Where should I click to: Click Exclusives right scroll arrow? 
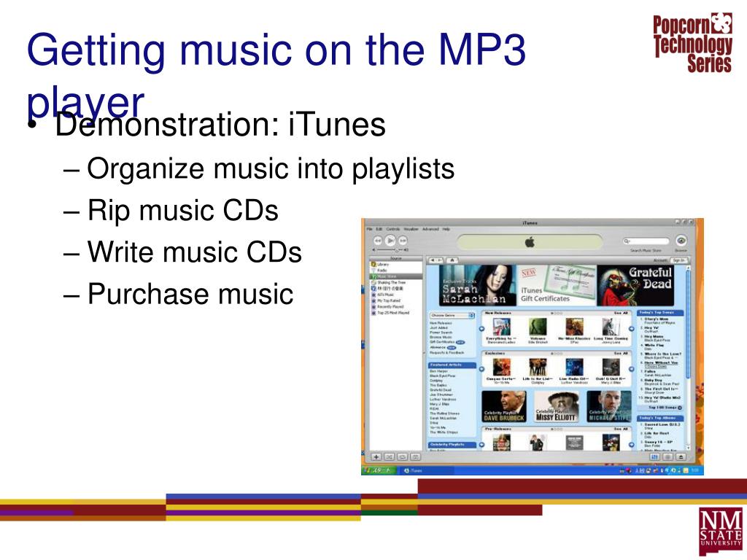pyautogui.click(x=631, y=368)
